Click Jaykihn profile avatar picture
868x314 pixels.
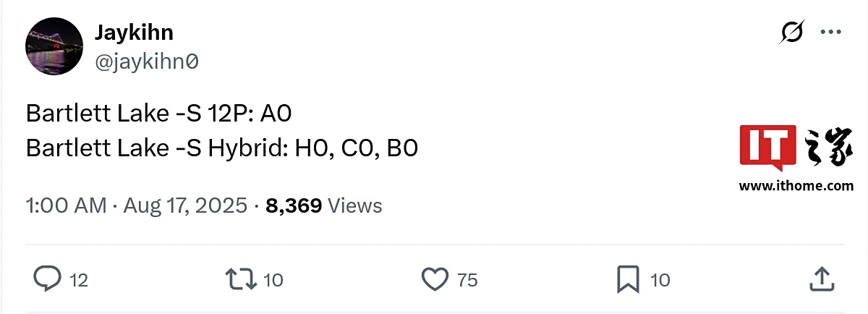pos(53,47)
